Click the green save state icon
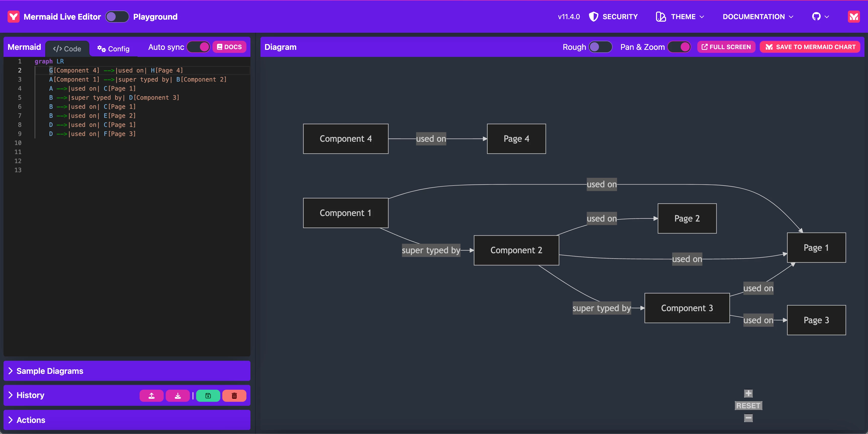The image size is (868, 434). 208,395
